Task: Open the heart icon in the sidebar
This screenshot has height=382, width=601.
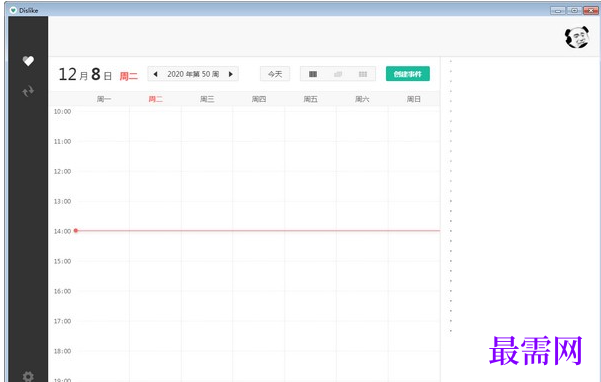Action: [x=28, y=61]
